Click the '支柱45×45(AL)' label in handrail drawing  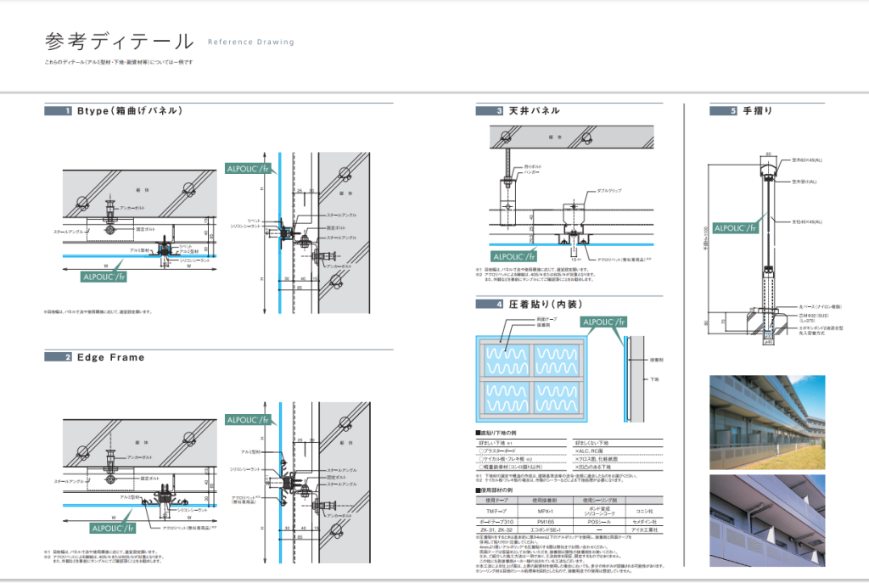pos(807,222)
